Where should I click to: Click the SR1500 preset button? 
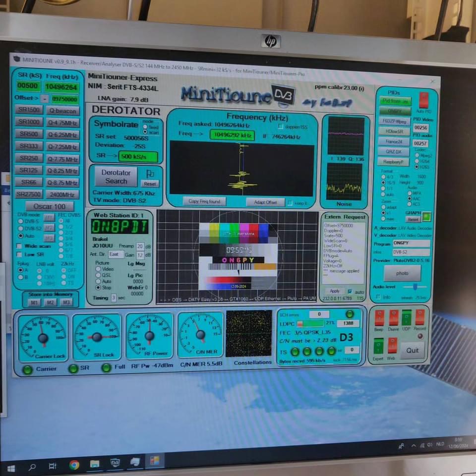point(29,110)
